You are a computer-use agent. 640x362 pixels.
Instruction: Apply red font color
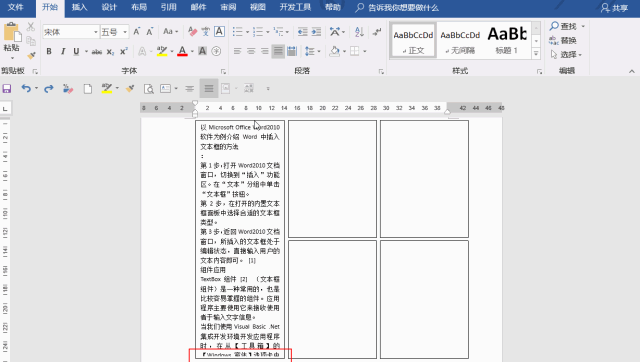coord(182,51)
